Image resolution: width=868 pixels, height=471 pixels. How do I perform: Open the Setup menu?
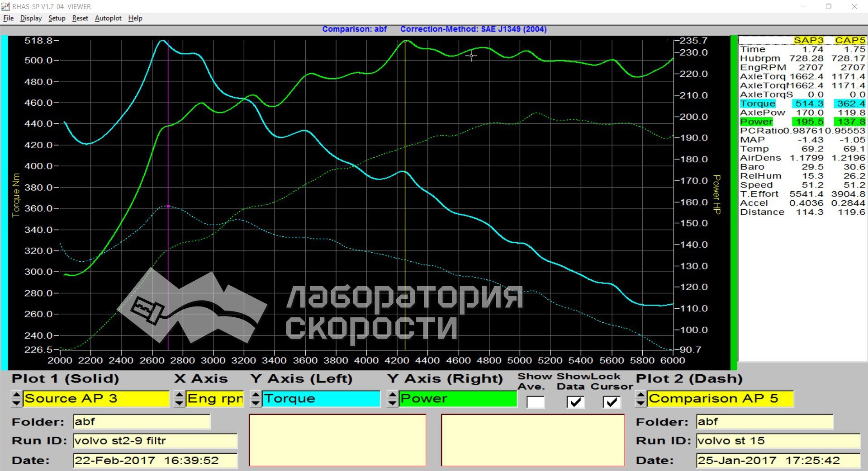57,18
